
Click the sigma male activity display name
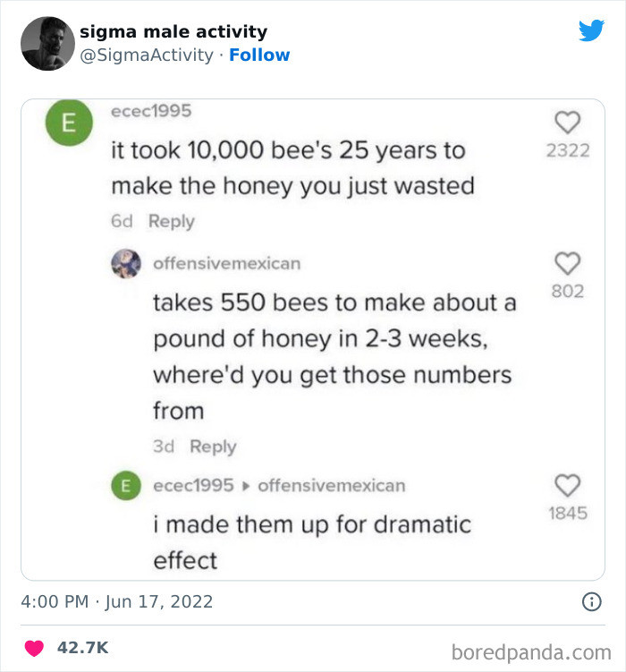[173, 31]
